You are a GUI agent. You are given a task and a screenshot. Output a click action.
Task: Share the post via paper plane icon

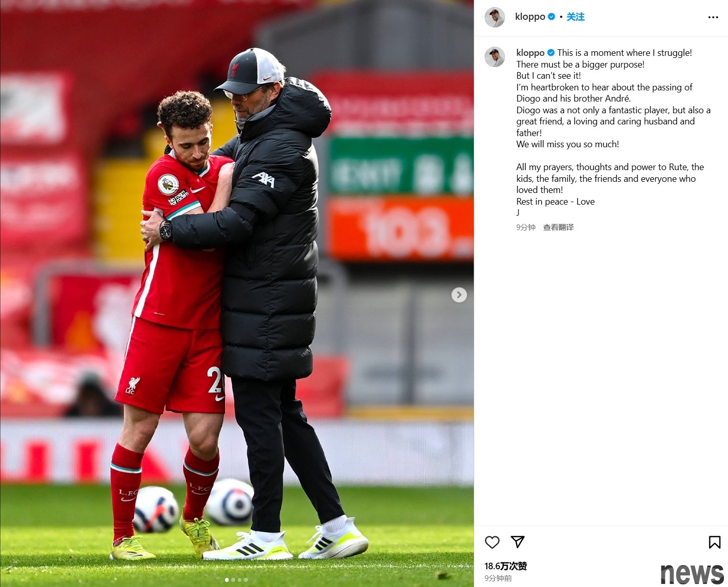pos(517,542)
